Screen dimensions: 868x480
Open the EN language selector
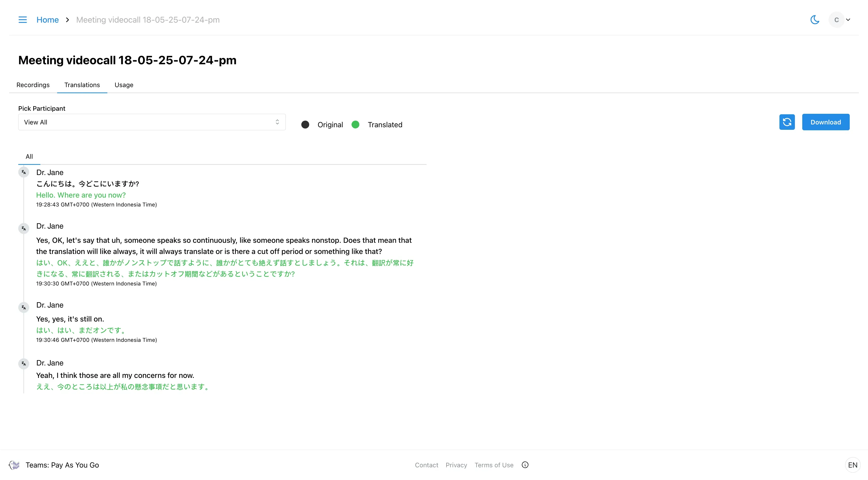pyautogui.click(x=853, y=465)
